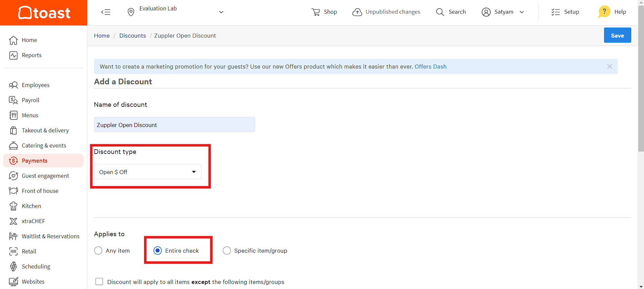Click the Home house icon in sidebar
This screenshot has width=644, height=289.
[13, 40]
